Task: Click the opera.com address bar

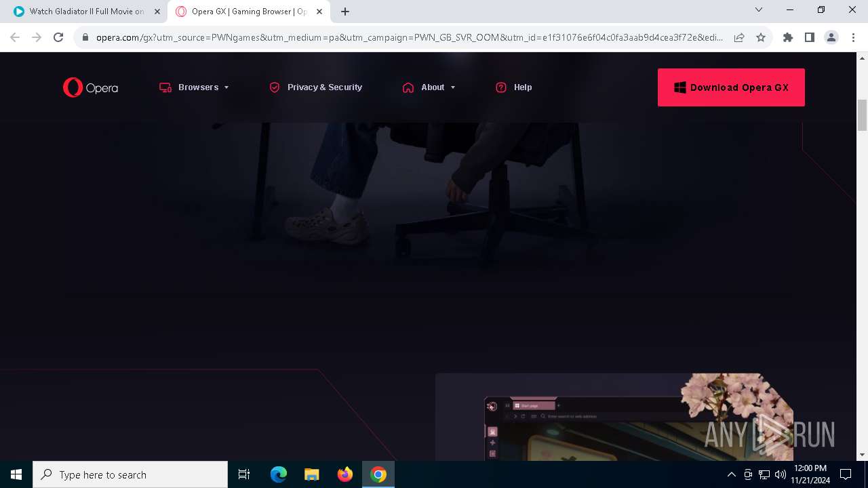Action: coord(409,38)
